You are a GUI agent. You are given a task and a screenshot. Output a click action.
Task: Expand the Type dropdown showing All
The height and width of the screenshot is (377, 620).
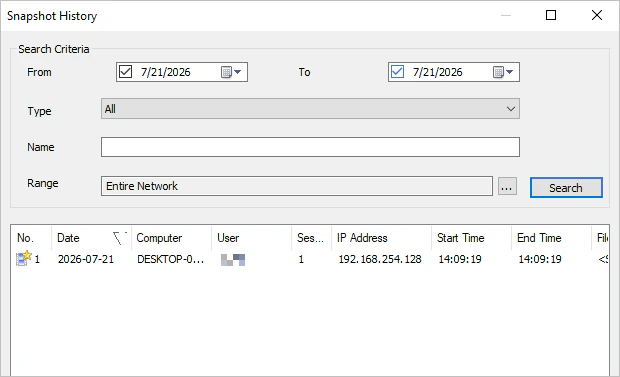tap(310, 109)
